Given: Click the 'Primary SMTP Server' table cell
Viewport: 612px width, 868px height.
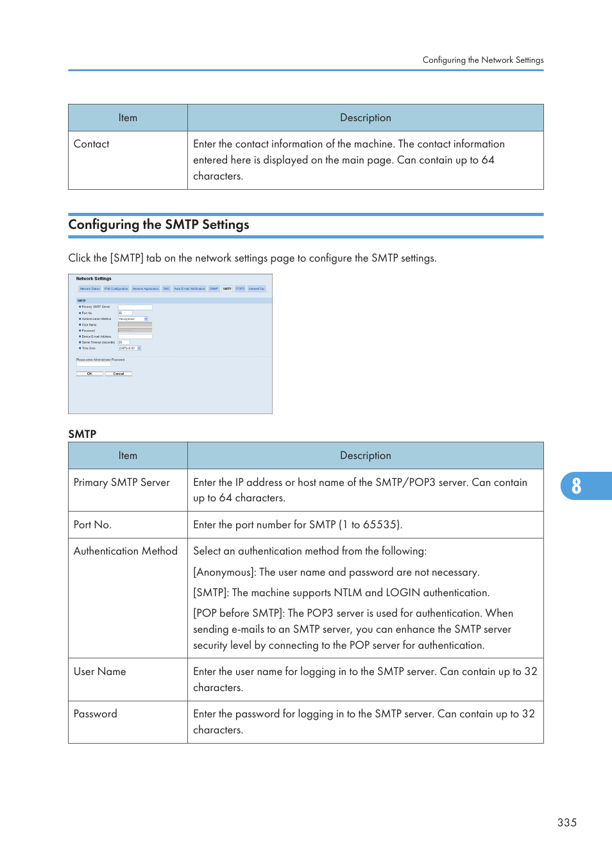Looking at the screenshot, I should 128,490.
